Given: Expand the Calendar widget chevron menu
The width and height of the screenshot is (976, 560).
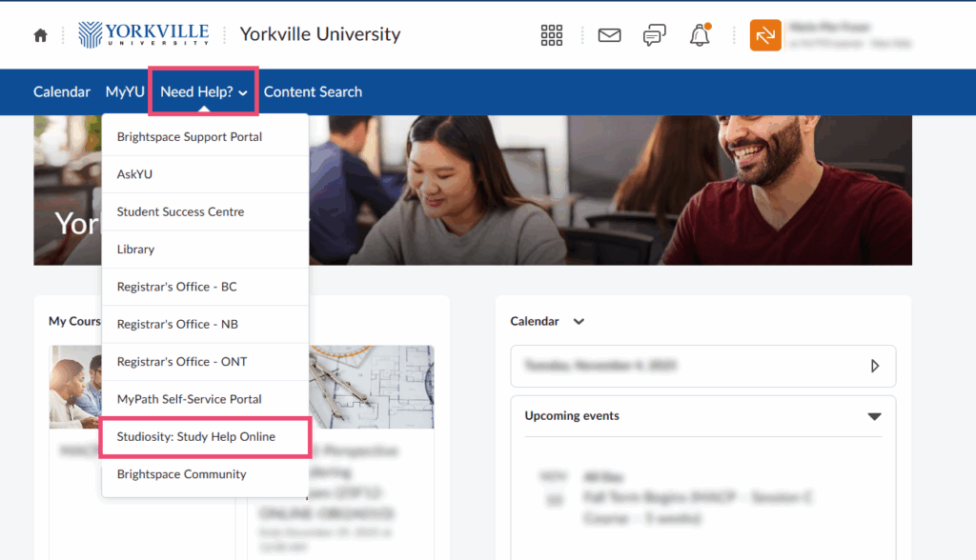Looking at the screenshot, I should [x=579, y=322].
